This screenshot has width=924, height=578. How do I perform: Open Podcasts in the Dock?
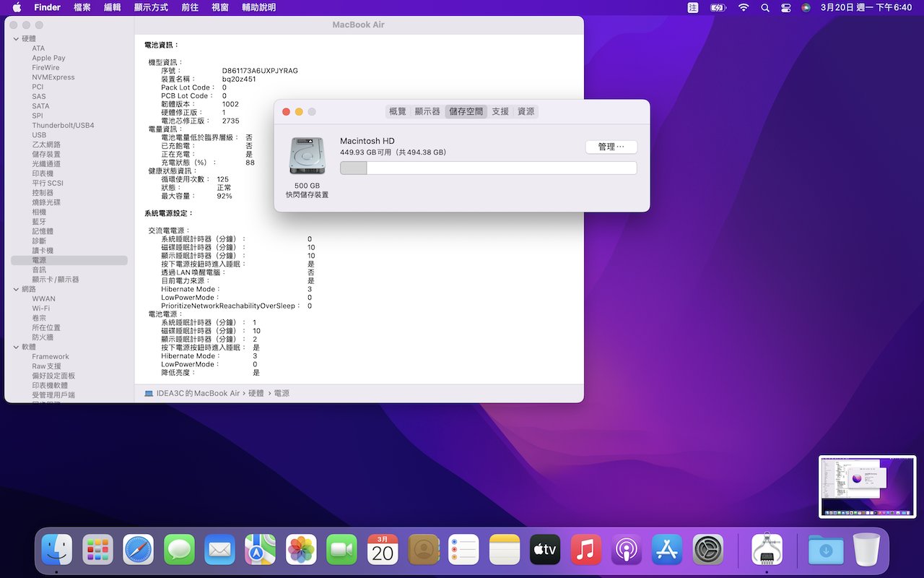(627, 550)
